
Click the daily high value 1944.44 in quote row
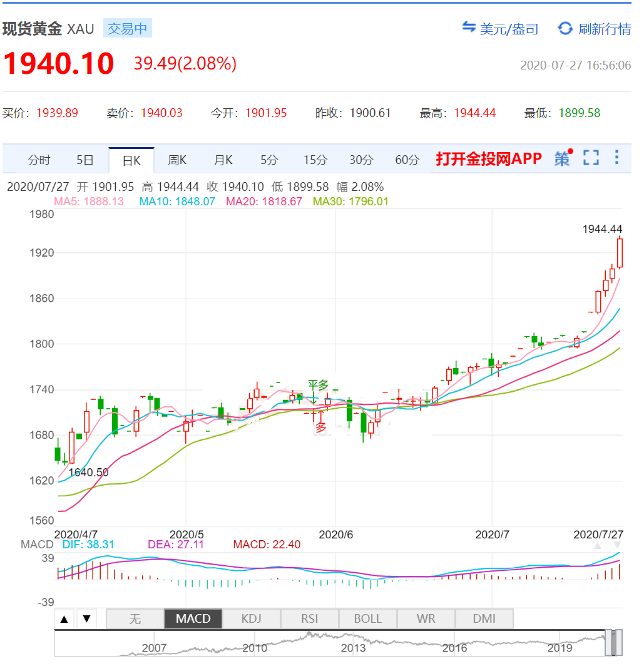[x=475, y=113]
